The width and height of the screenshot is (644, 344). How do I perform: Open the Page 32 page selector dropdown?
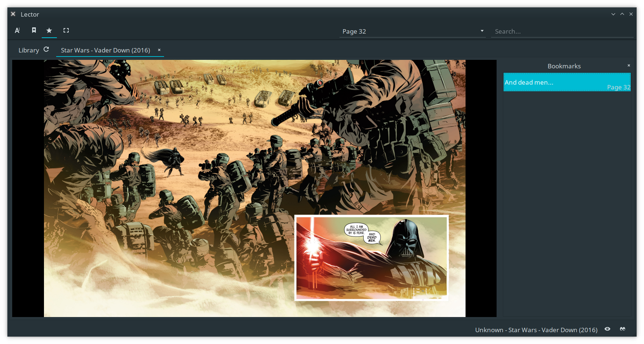click(413, 31)
